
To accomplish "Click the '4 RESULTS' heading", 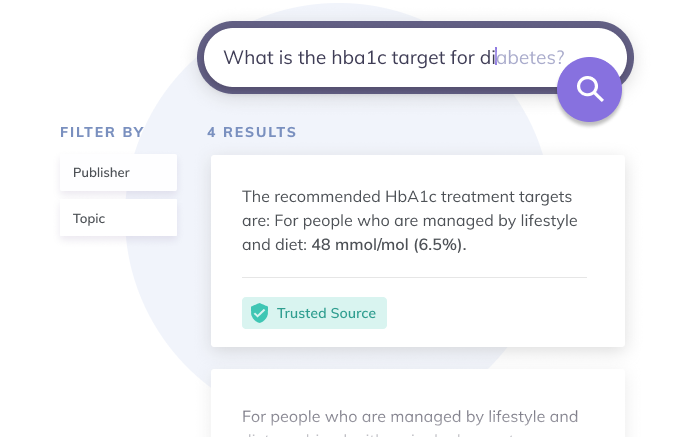I will click(252, 132).
